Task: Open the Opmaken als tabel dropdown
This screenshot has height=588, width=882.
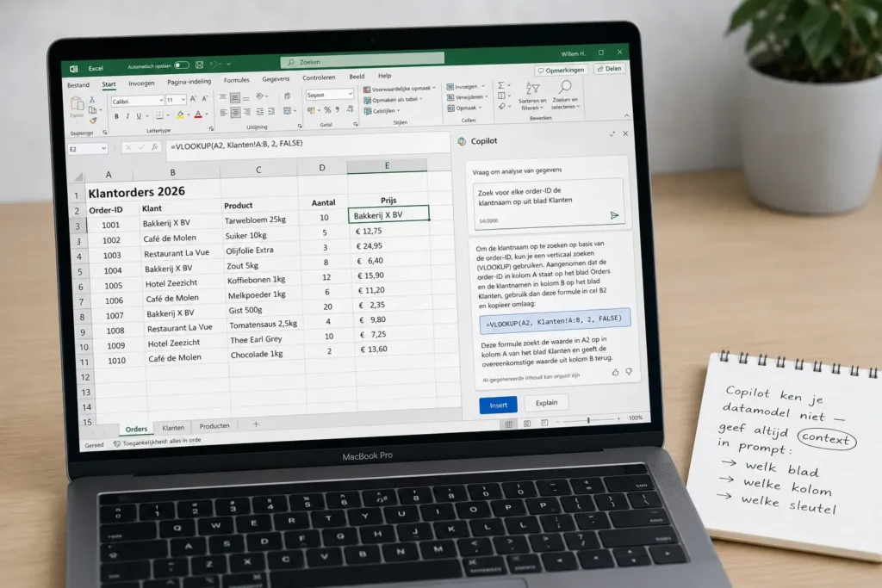Action: pyautogui.click(x=393, y=100)
